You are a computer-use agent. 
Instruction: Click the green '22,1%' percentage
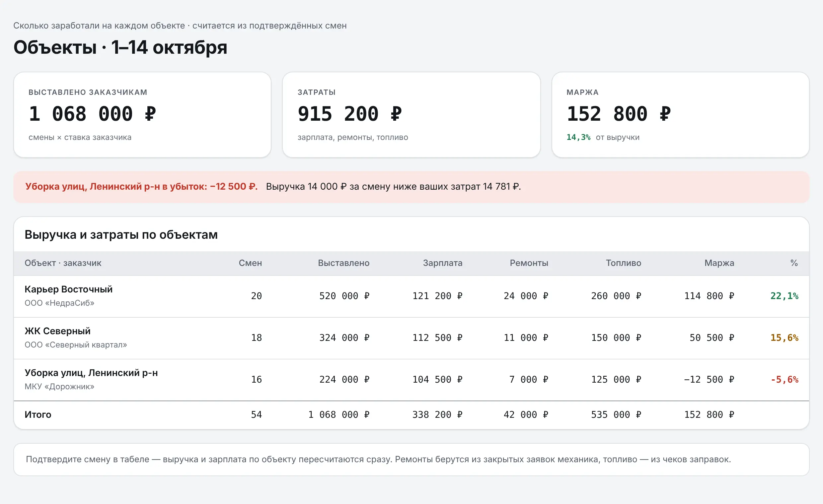tap(784, 296)
